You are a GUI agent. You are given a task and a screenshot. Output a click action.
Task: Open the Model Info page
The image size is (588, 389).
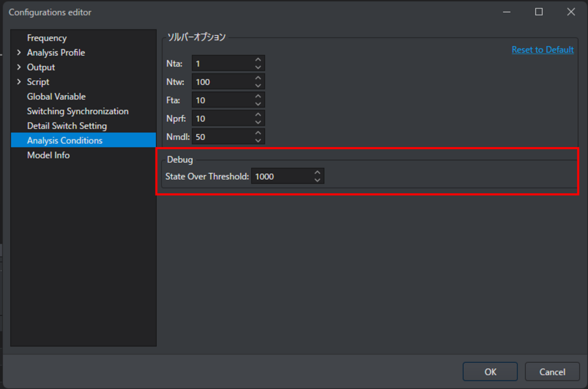[48, 155]
